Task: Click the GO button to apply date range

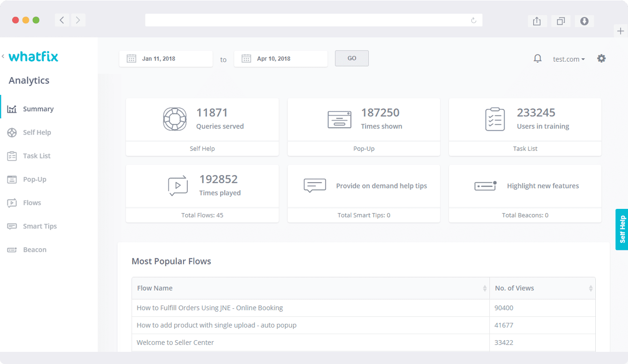Action: point(351,58)
